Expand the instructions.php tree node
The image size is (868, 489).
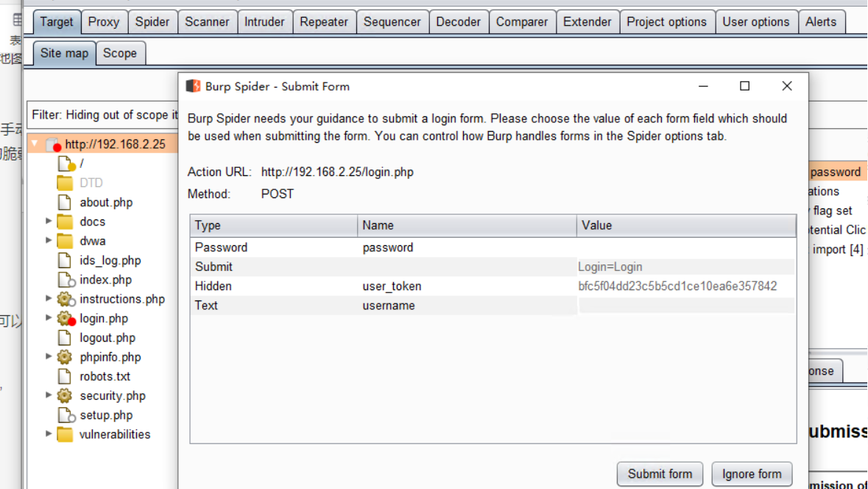tap(49, 299)
